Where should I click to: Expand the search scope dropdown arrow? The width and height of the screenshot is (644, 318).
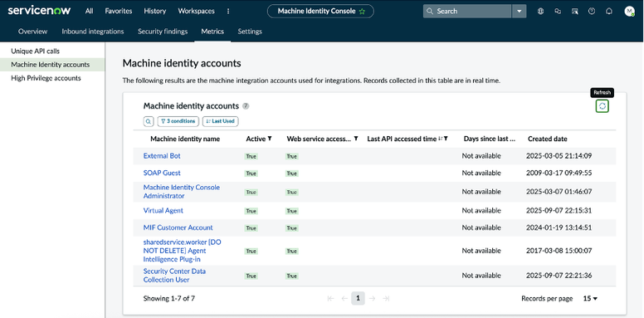point(520,11)
